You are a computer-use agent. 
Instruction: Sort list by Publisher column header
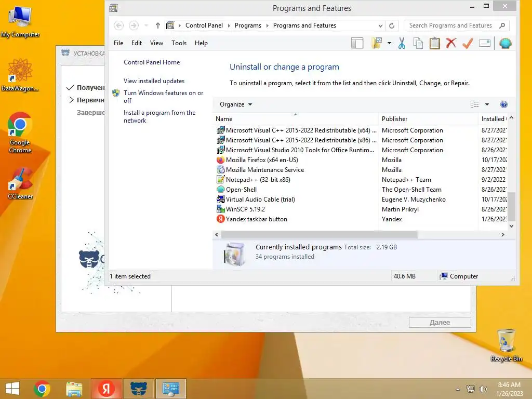pos(428,119)
